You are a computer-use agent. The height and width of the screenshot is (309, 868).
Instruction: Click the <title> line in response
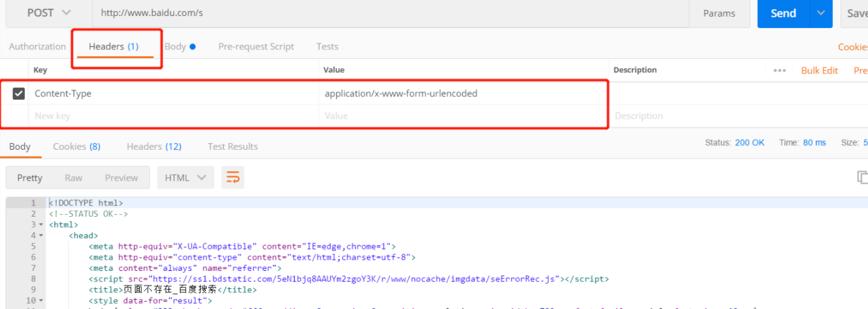[173, 290]
